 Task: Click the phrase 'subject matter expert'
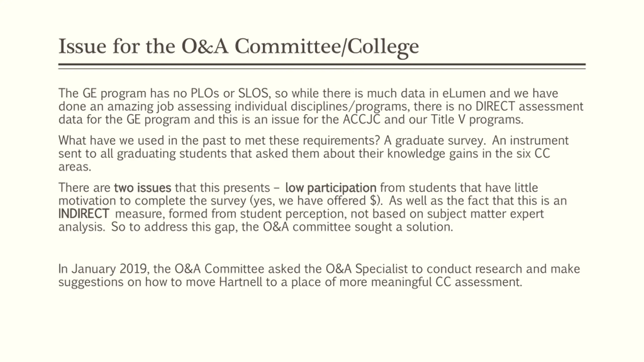click(x=485, y=214)
